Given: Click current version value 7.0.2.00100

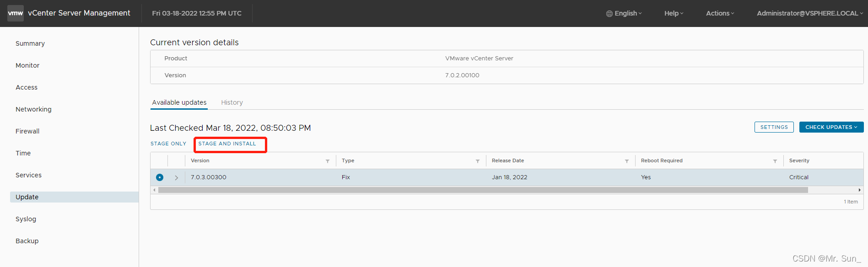Looking at the screenshot, I should tap(462, 75).
